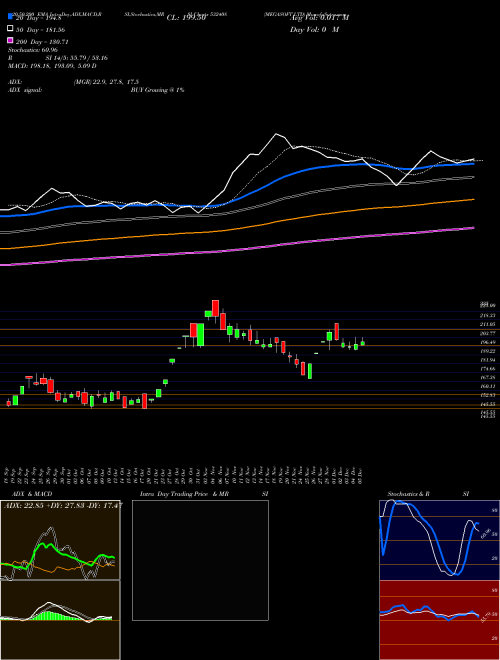Click the 69.96 value label in Stochastics panel

coord(486,533)
